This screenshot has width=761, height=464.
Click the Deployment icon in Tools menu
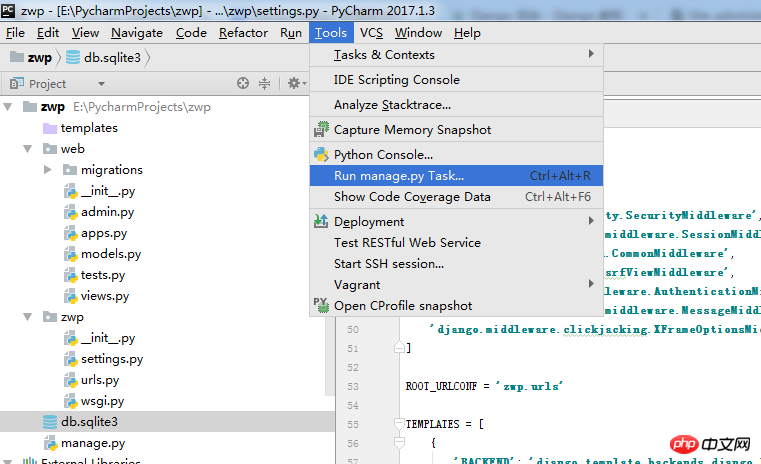click(x=321, y=221)
